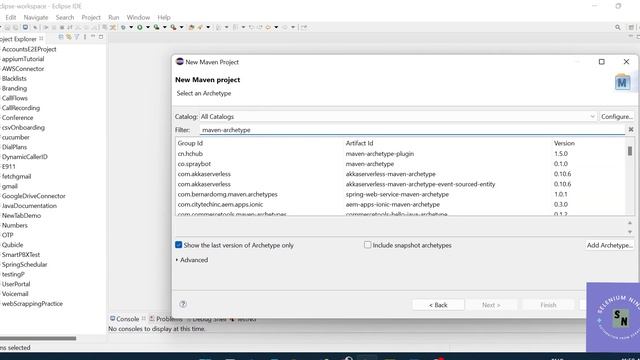Screen dimensions: 640x360
Task: Select webScrappingPractice project
Action: (32, 304)
